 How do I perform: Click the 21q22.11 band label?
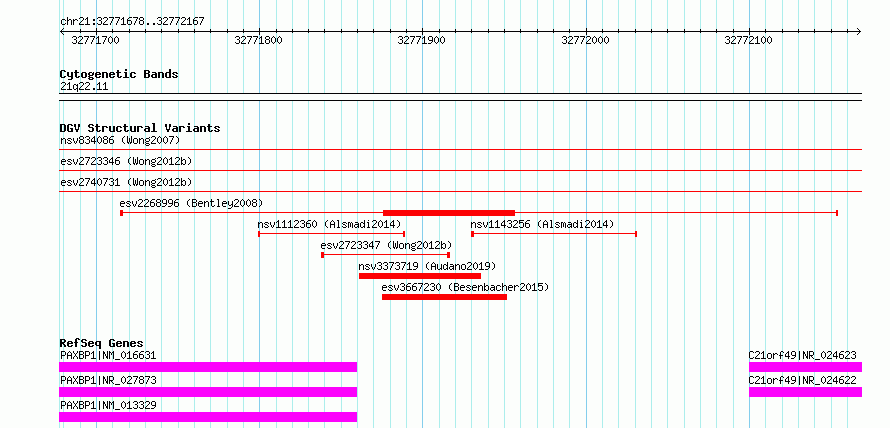tap(84, 87)
